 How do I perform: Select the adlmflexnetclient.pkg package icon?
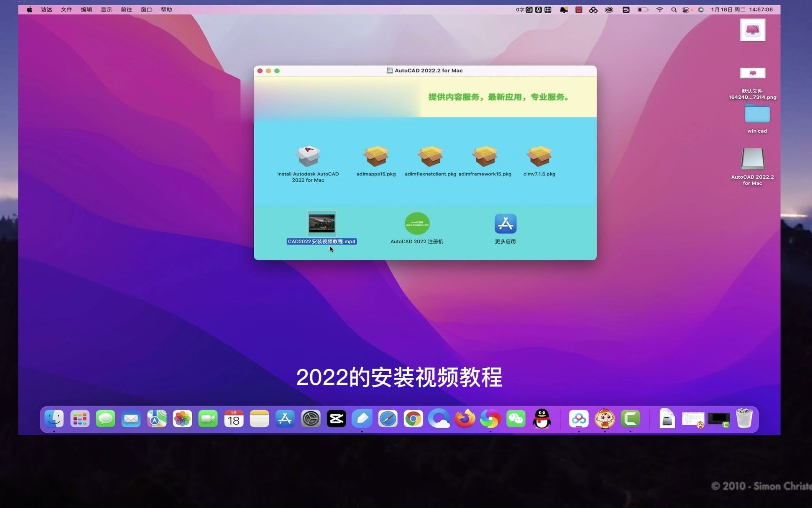pyautogui.click(x=430, y=156)
